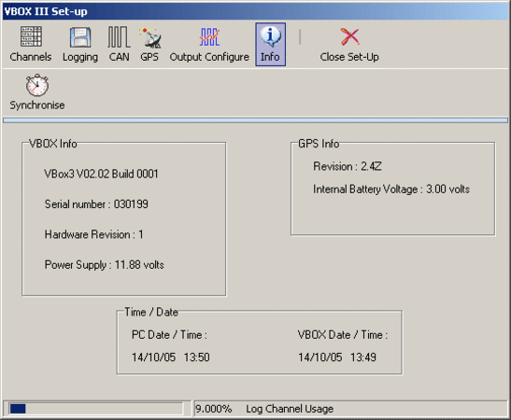Click the VBOX Date / Time value
The height and width of the screenshot is (420, 511).
click(x=337, y=357)
